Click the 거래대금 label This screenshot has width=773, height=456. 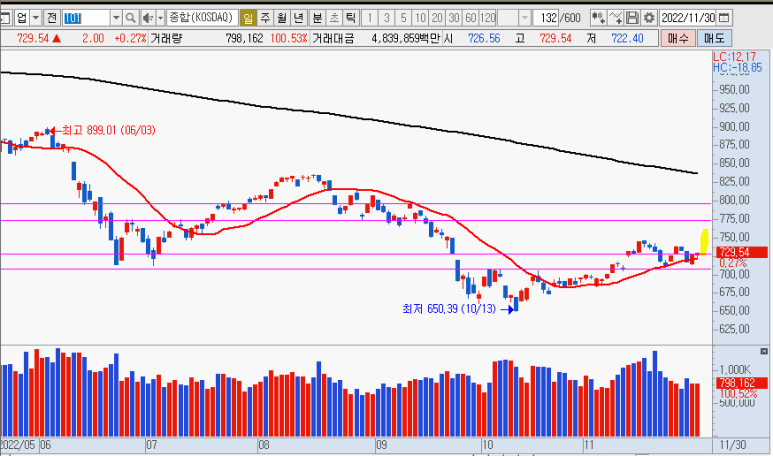pos(333,38)
